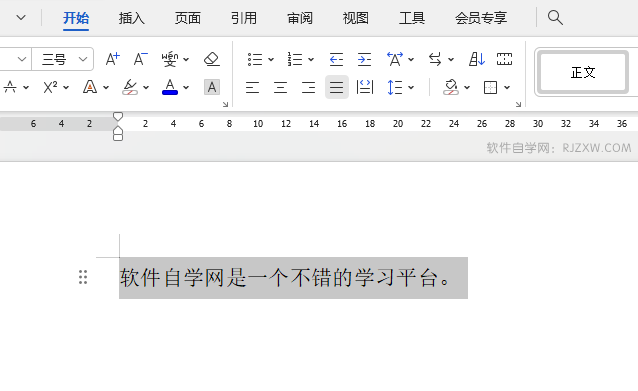Expand the line spacing dropdown arrow

pos(411,87)
